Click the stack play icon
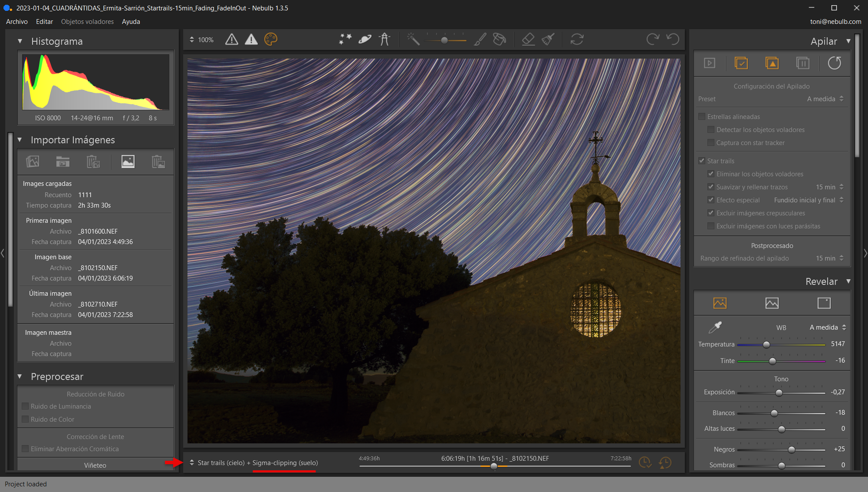 point(710,63)
